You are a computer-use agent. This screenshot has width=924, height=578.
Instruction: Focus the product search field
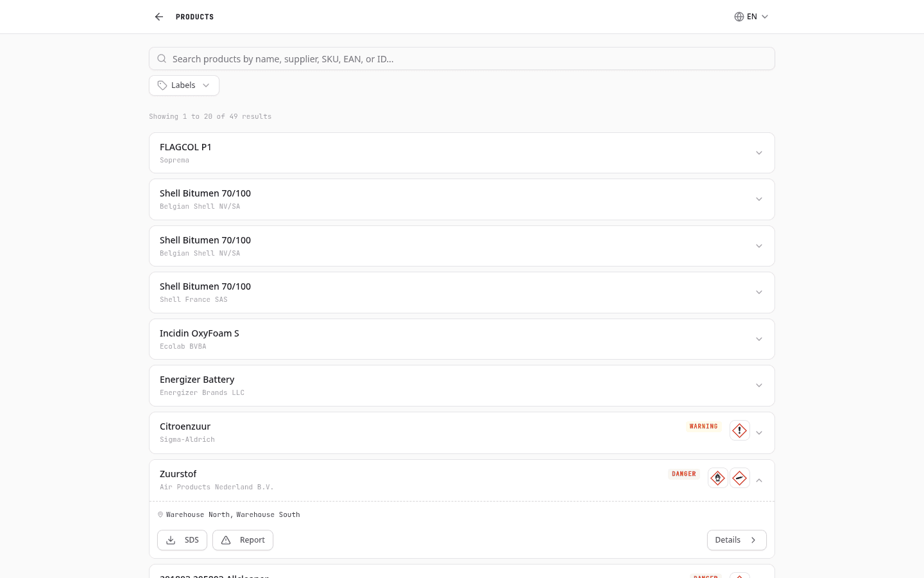point(462,58)
